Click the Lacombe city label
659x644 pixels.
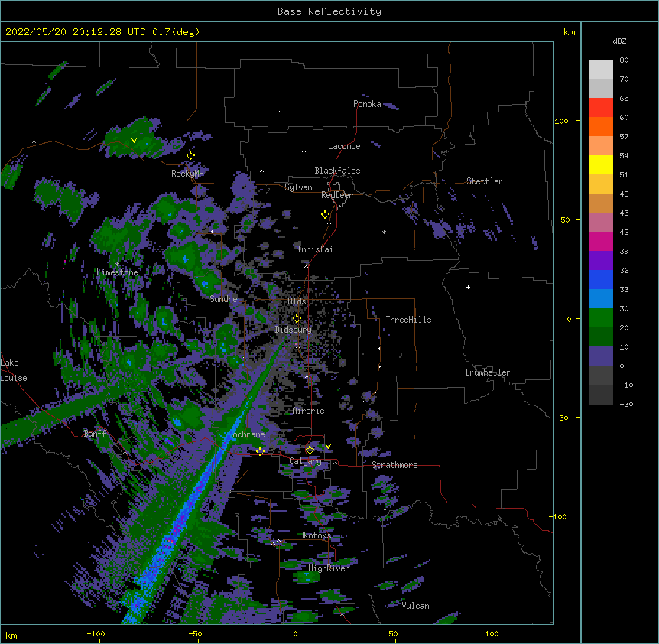tap(344, 146)
